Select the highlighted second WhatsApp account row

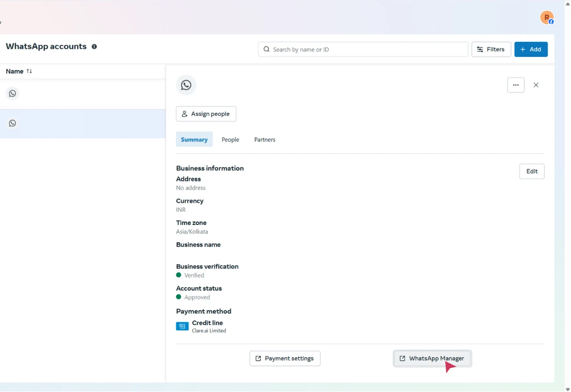(x=83, y=123)
